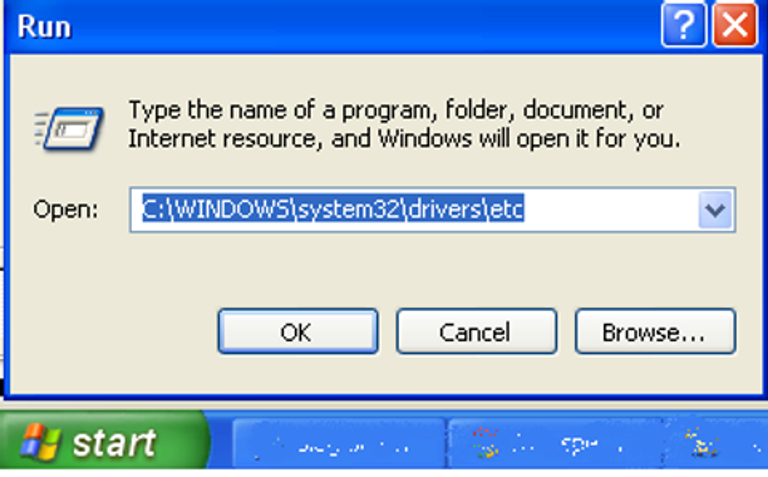Activate the third taskbar window button

(716, 444)
